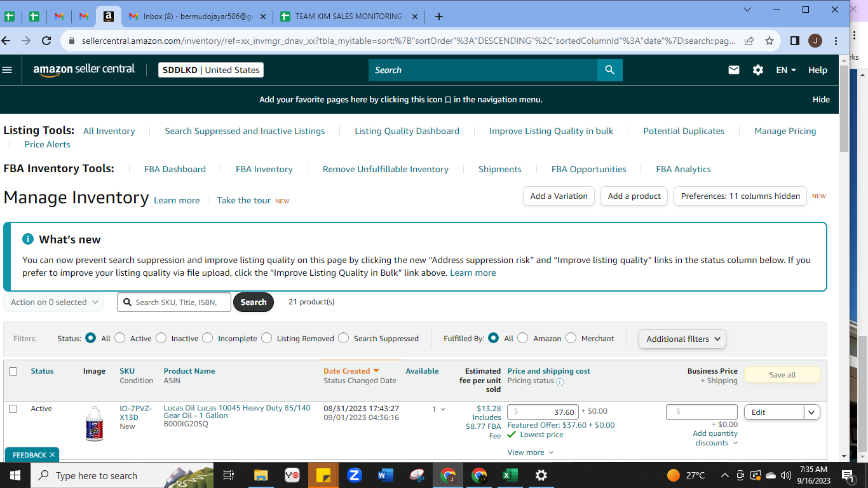The width and height of the screenshot is (868, 488).
Task: Click the magnifier search button in header
Action: pyautogui.click(x=610, y=70)
